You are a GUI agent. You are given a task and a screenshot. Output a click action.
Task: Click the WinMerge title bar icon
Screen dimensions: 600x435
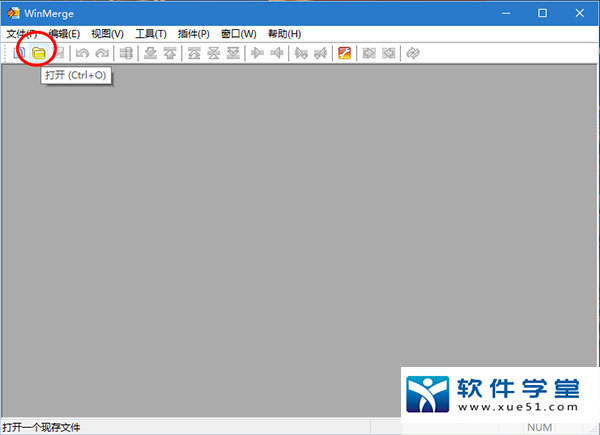(13, 13)
